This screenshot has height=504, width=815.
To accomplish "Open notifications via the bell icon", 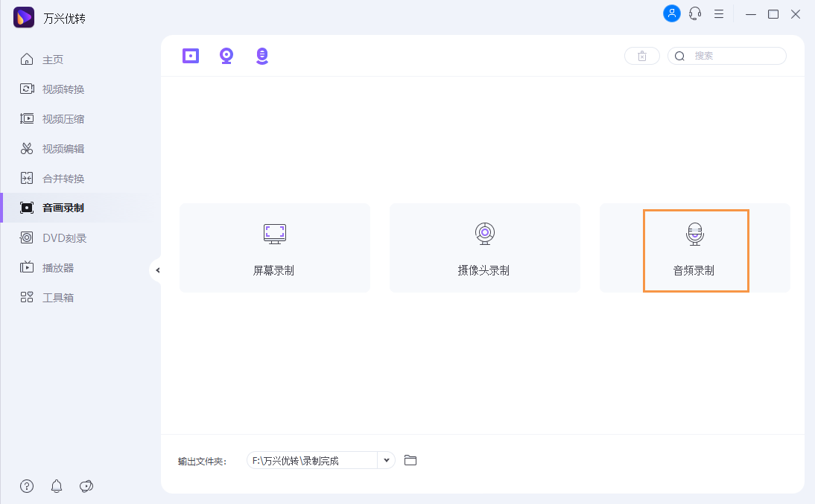I will click(56, 486).
